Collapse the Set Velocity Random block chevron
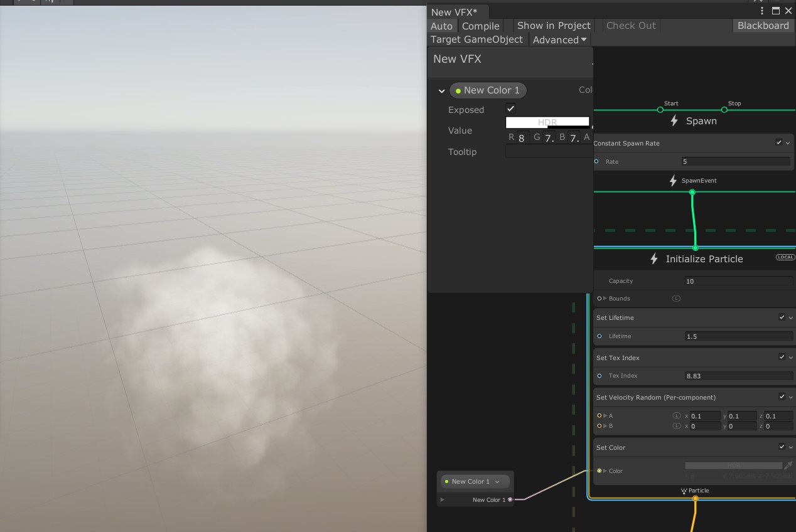The width and height of the screenshot is (796, 532). click(x=790, y=397)
